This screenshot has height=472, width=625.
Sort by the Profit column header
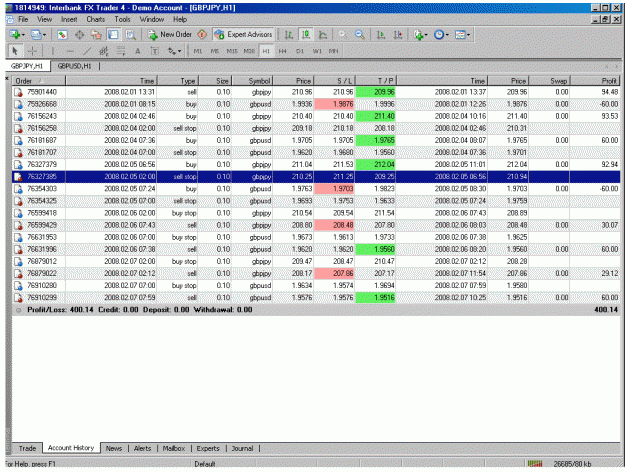(595, 81)
